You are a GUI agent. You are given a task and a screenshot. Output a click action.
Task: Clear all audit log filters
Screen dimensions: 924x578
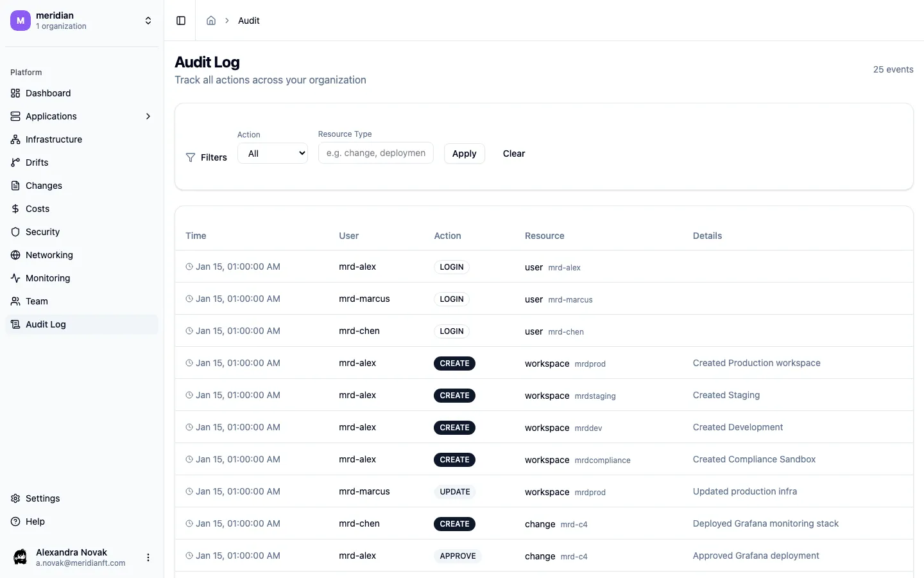(513, 153)
